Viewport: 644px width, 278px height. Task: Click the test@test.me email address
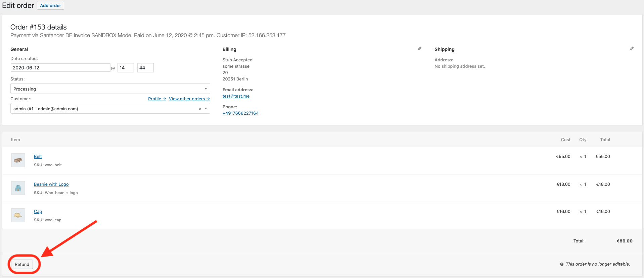point(236,96)
